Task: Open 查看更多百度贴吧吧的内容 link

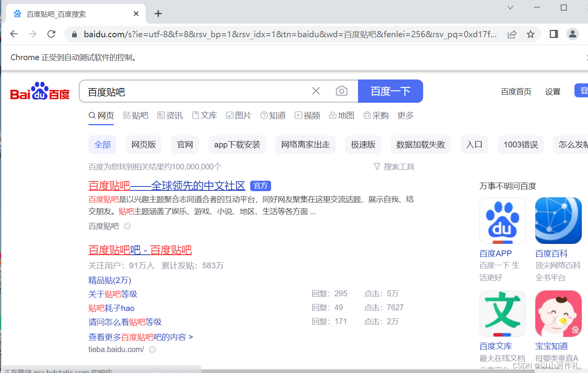Action: pos(141,337)
